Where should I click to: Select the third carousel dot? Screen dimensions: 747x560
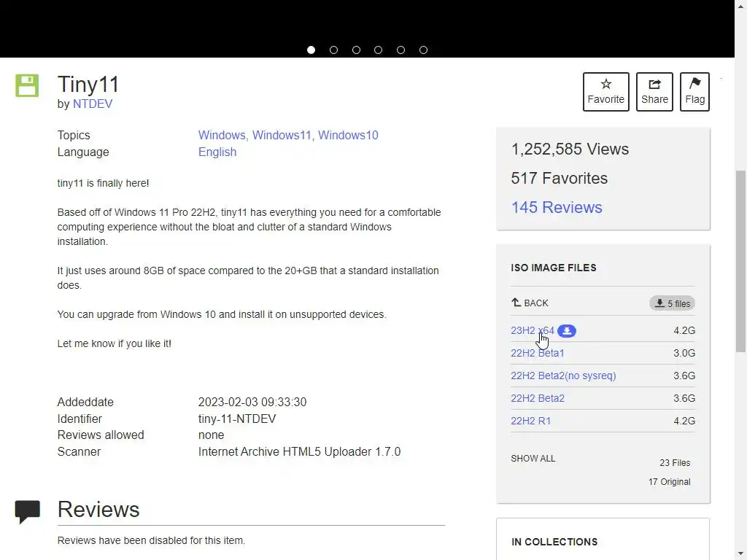coord(356,50)
